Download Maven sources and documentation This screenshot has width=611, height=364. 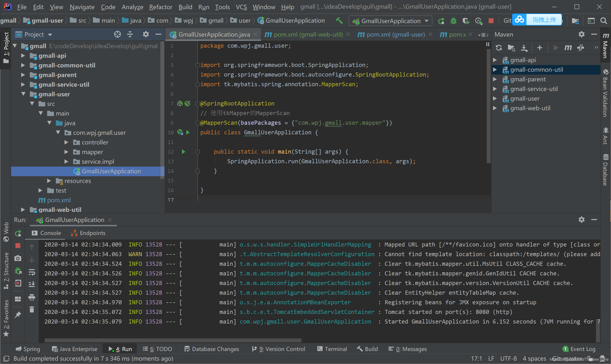(x=524, y=48)
